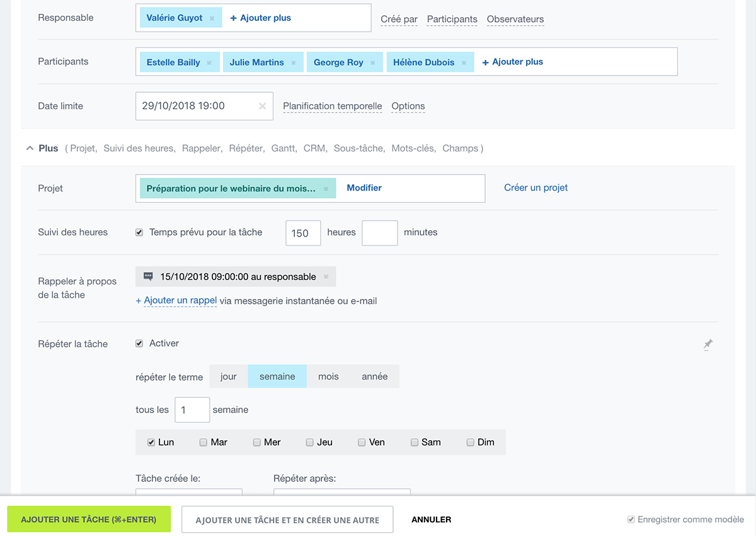
Task: Pin the Répéter la tâche section
Action: point(708,344)
